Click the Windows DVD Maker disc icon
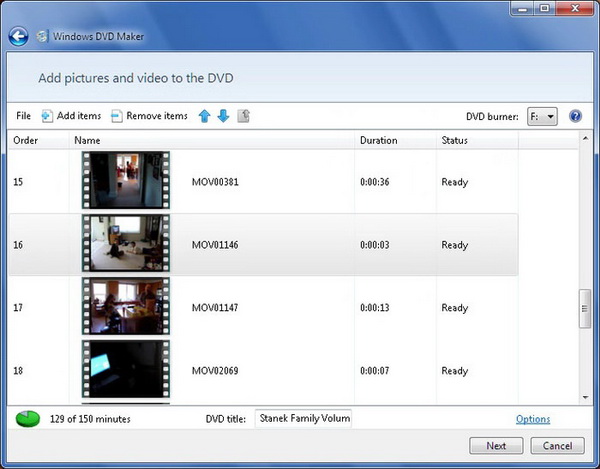Image resolution: width=600 pixels, height=469 pixels. (42, 36)
